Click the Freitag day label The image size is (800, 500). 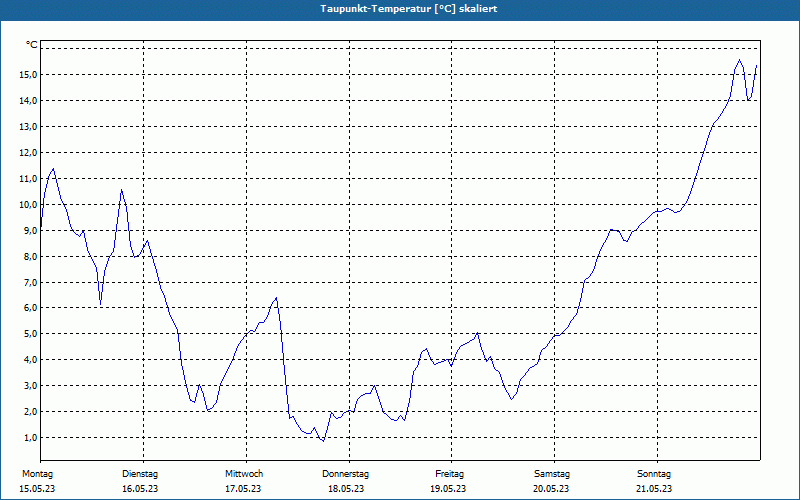(449, 474)
